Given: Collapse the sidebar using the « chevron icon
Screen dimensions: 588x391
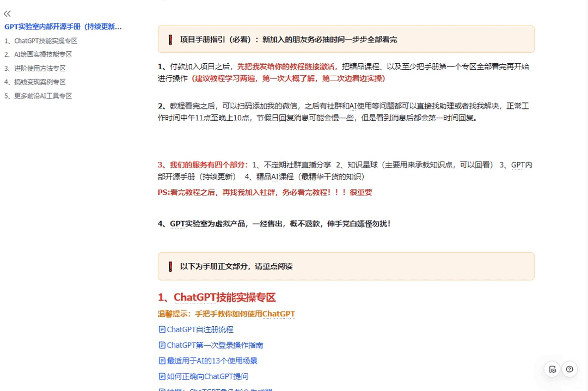Looking at the screenshot, I should pyautogui.click(x=8, y=14).
